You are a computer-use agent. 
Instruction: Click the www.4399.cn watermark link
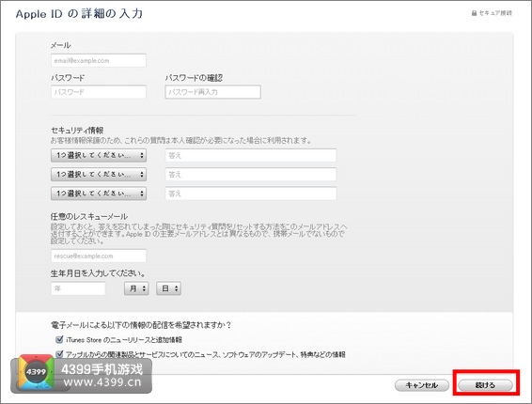click(x=102, y=382)
